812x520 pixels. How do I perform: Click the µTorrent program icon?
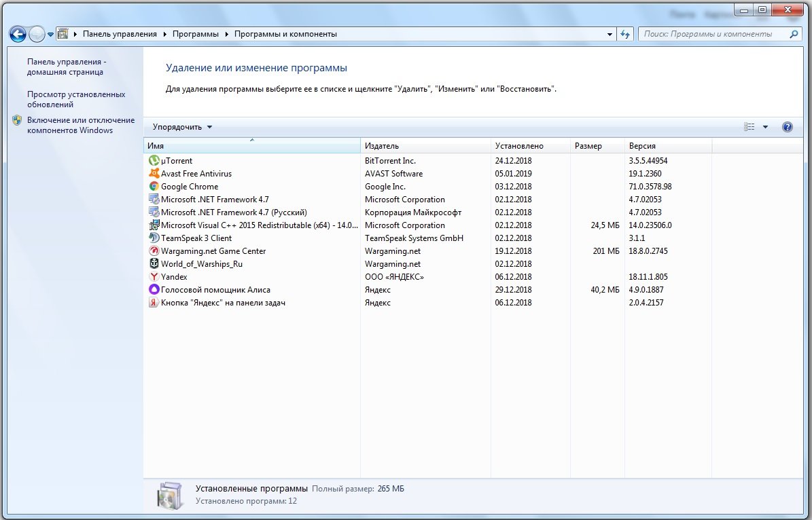[154, 160]
